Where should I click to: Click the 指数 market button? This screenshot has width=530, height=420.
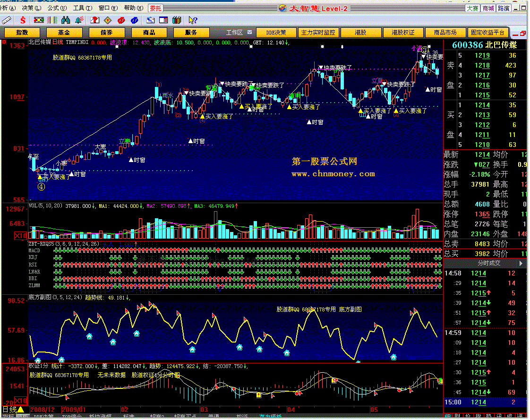pos(22,33)
